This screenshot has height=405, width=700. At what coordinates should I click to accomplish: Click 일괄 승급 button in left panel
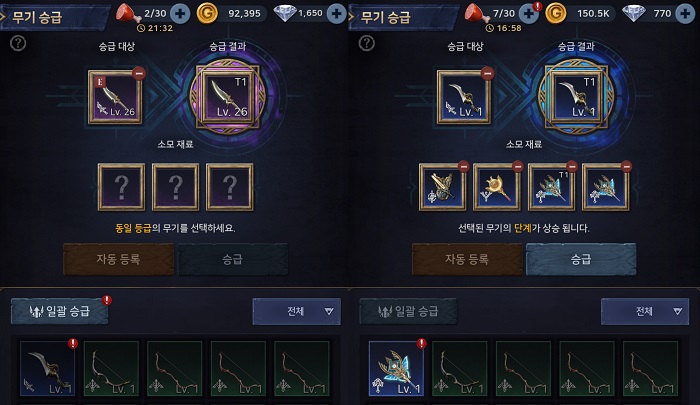coord(59,311)
